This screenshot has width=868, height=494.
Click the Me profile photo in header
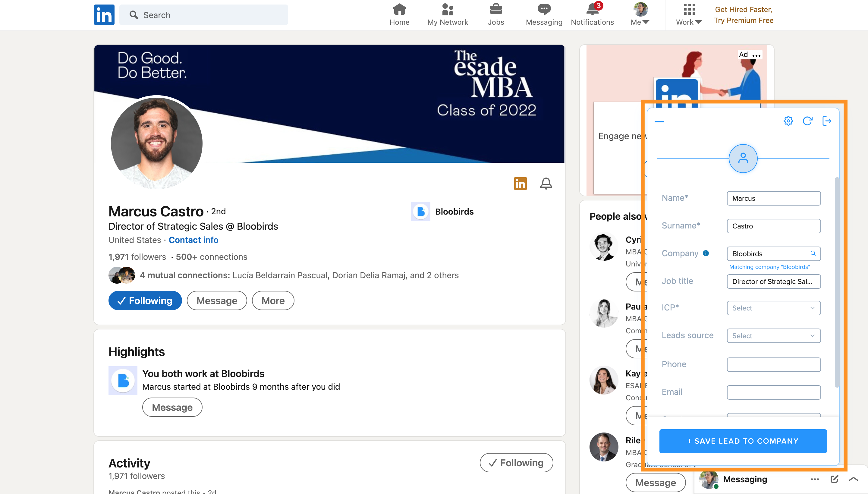pos(640,9)
